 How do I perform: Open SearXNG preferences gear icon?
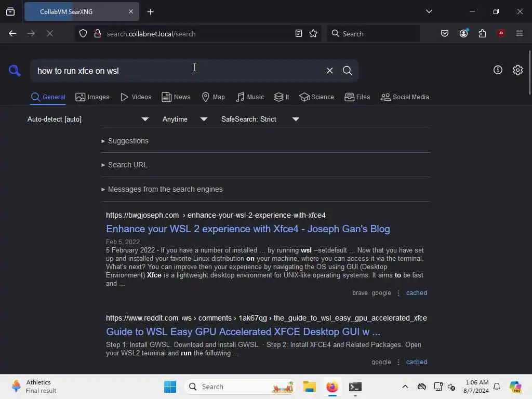(x=517, y=70)
